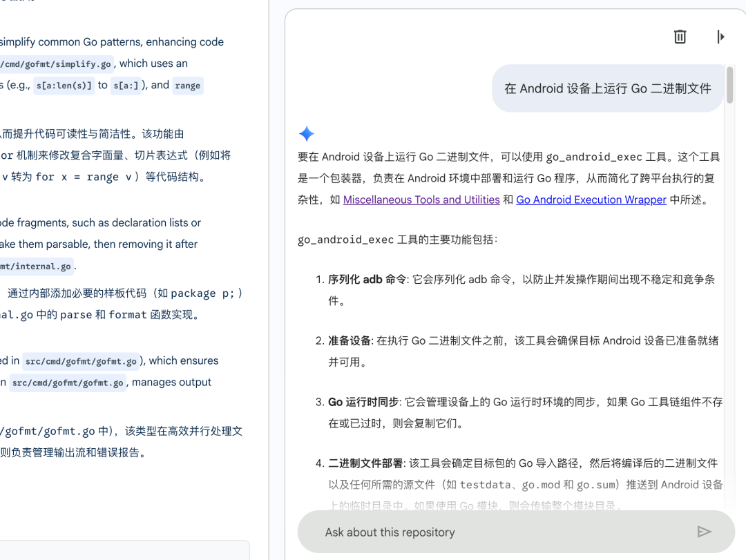Delete the conversation using the trash icon
Screen dimensions: 746x560
680,37
